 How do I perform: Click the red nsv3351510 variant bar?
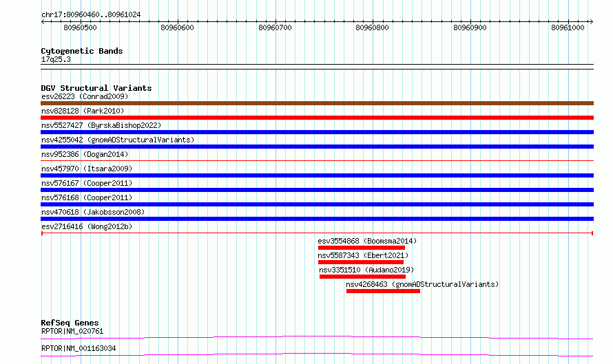coord(362,277)
